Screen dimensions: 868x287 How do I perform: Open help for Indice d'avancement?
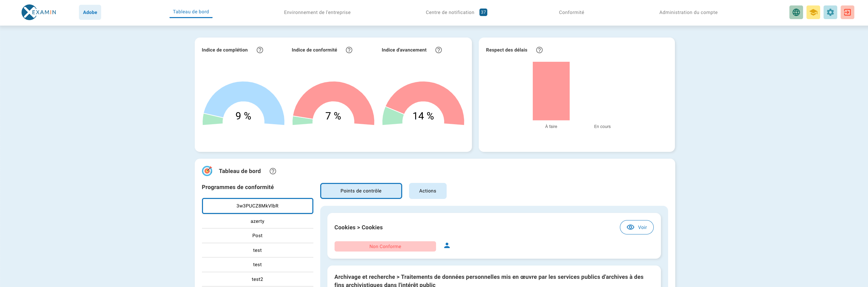coord(438,50)
